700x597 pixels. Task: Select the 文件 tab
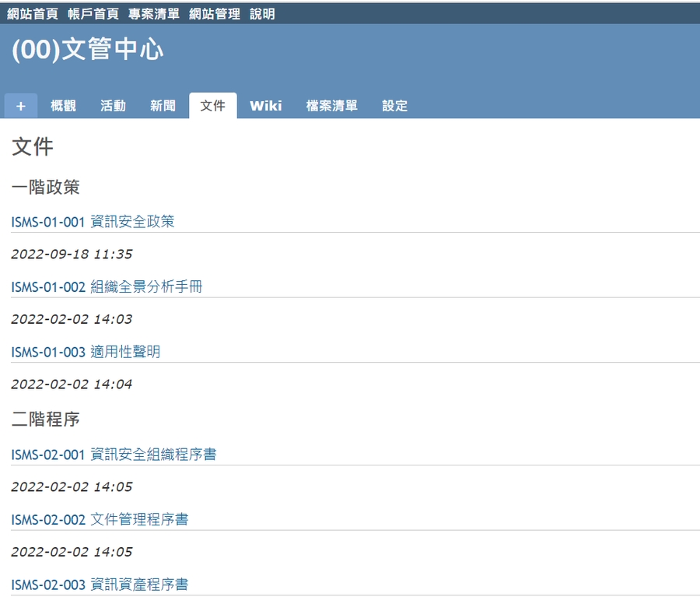point(212,106)
